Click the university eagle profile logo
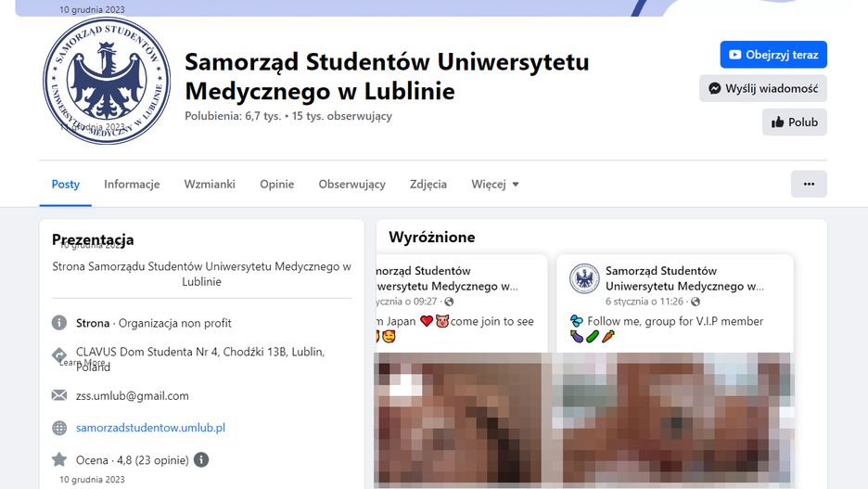Image resolution: width=868 pixels, height=489 pixels. point(107,81)
